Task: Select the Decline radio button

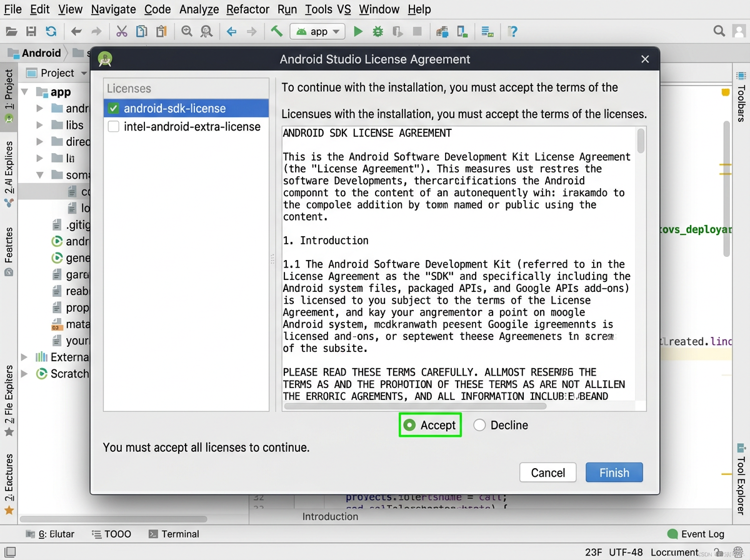Action: [x=479, y=425]
